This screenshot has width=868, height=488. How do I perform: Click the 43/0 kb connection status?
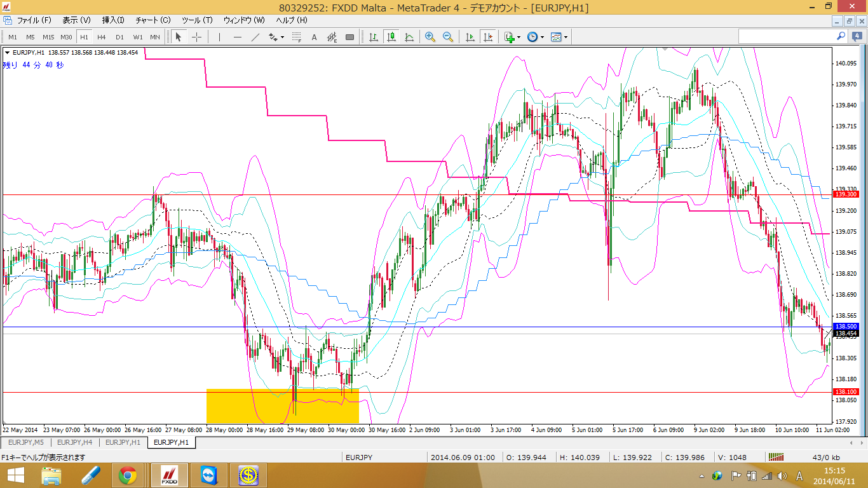click(x=825, y=457)
